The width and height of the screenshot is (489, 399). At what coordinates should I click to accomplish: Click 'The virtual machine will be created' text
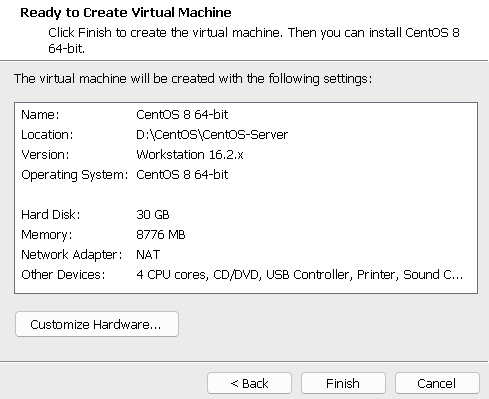(x=193, y=79)
